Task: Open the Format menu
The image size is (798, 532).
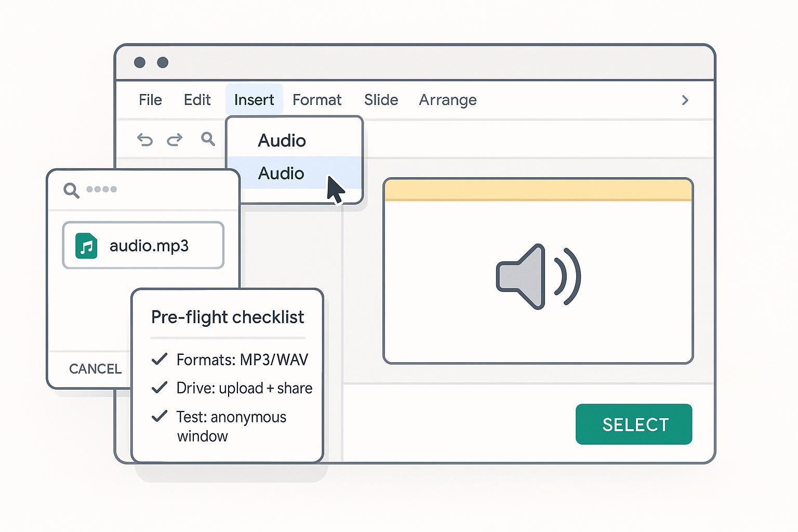Action: [x=317, y=100]
